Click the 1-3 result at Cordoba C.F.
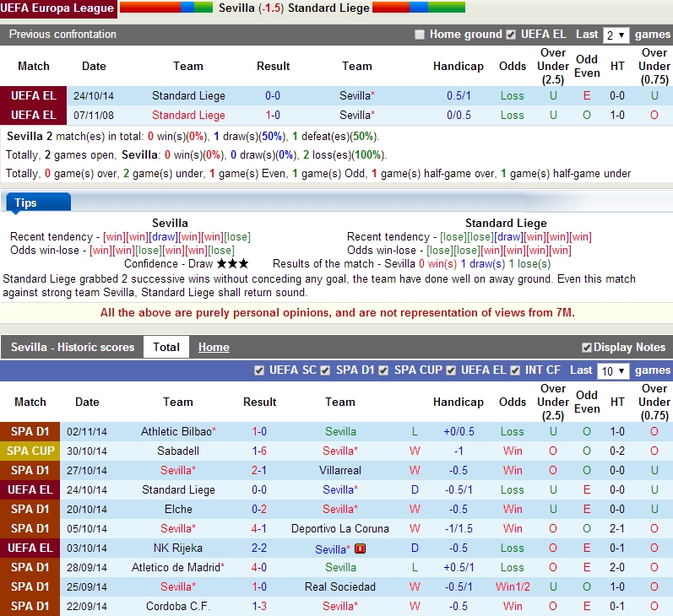The width and height of the screenshot is (673, 616). (x=258, y=606)
